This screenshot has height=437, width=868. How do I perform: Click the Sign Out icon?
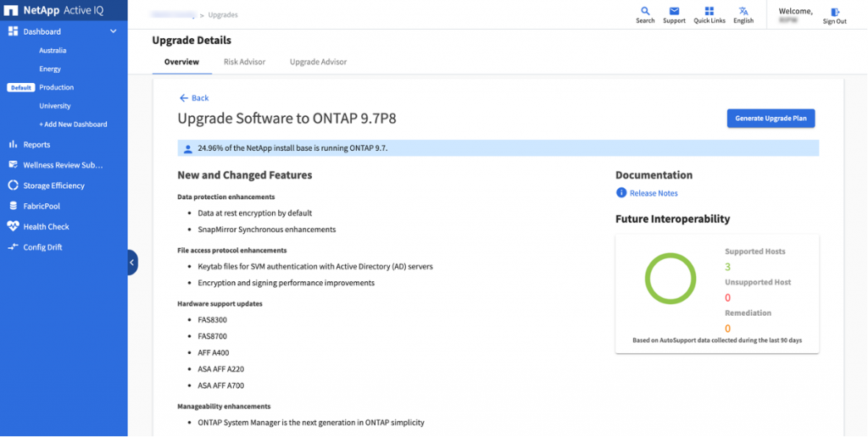coord(835,12)
